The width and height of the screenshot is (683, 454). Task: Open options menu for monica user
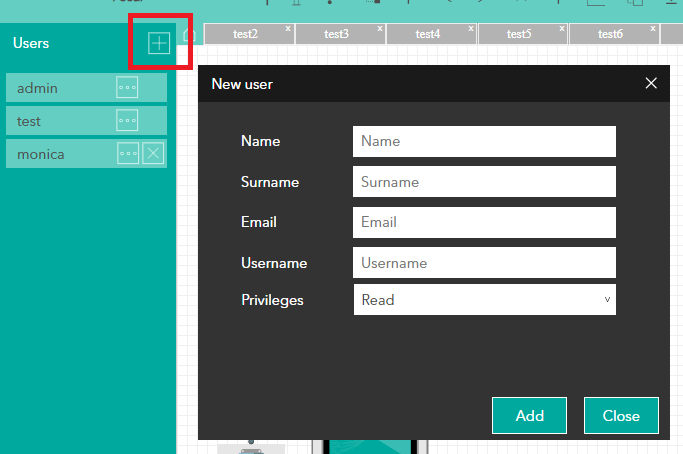point(127,153)
